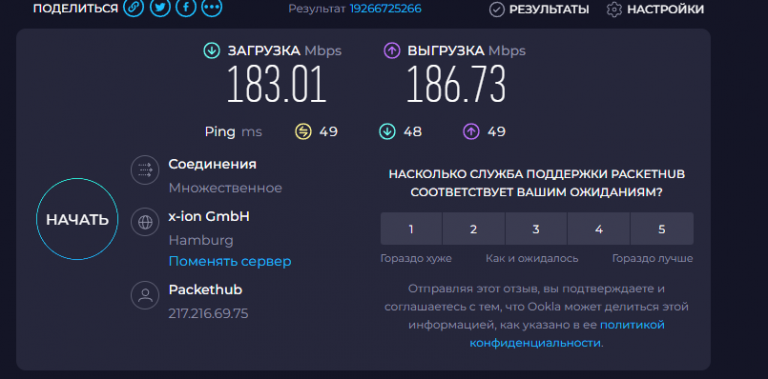Click the Соединения heading

pyautogui.click(x=212, y=164)
